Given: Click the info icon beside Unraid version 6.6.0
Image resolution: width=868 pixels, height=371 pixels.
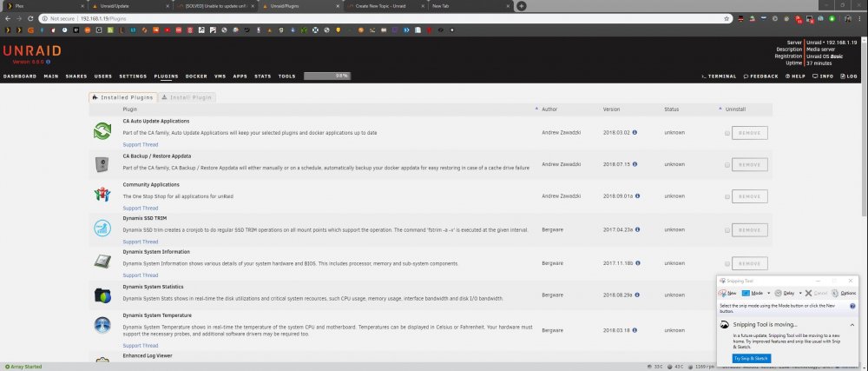Looking at the screenshot, I should tap(48, 62).
